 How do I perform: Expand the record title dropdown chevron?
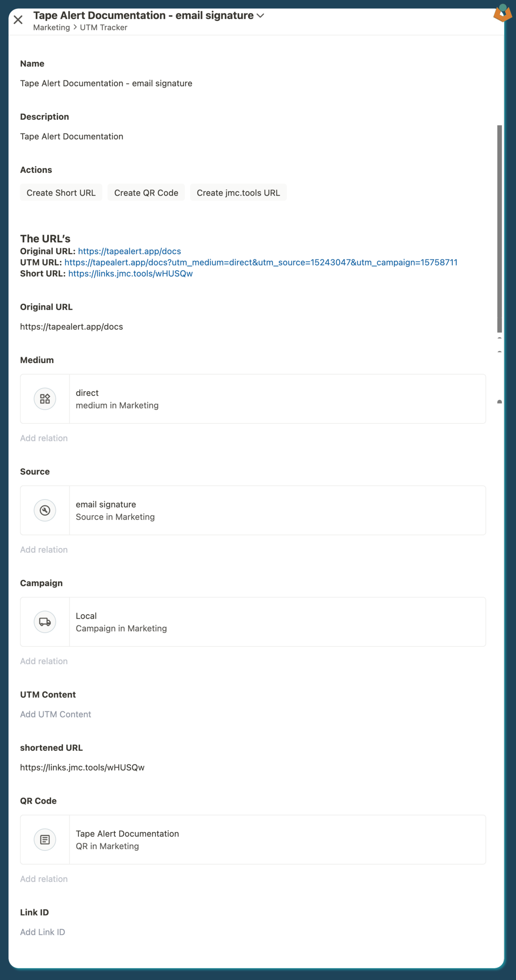[x=260, y=15]
